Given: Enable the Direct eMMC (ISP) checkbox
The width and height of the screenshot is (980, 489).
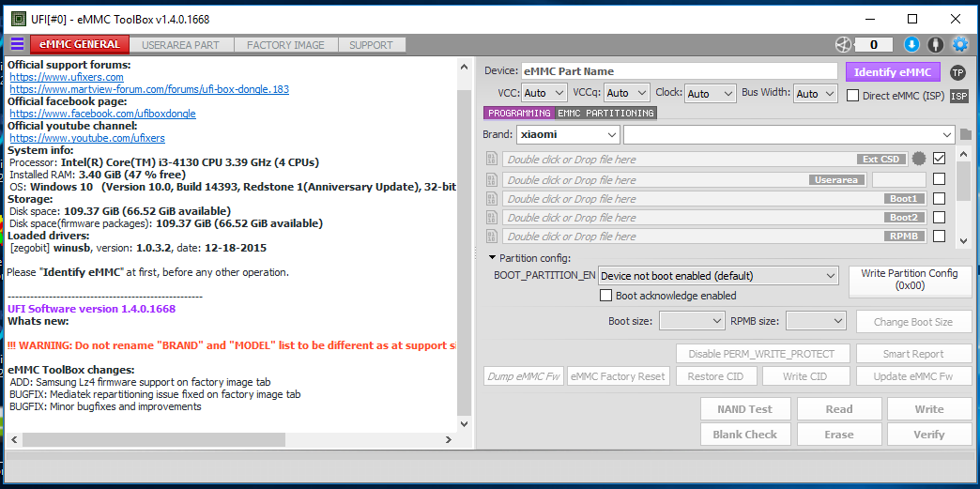Looking at the screenshot, I should [853, 95].
